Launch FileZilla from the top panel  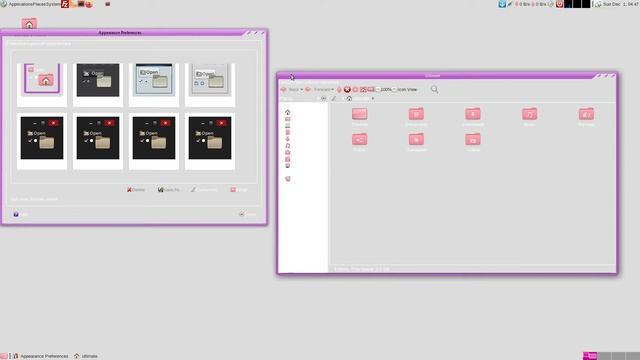coord(64,4)
